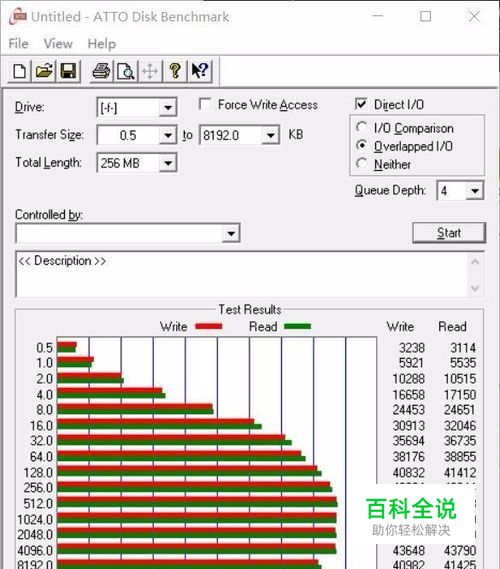Maximize the ATTO Disk Benchmark window
Image resolution: width=500 pixels, height=569 pixels.
[425, 16]
